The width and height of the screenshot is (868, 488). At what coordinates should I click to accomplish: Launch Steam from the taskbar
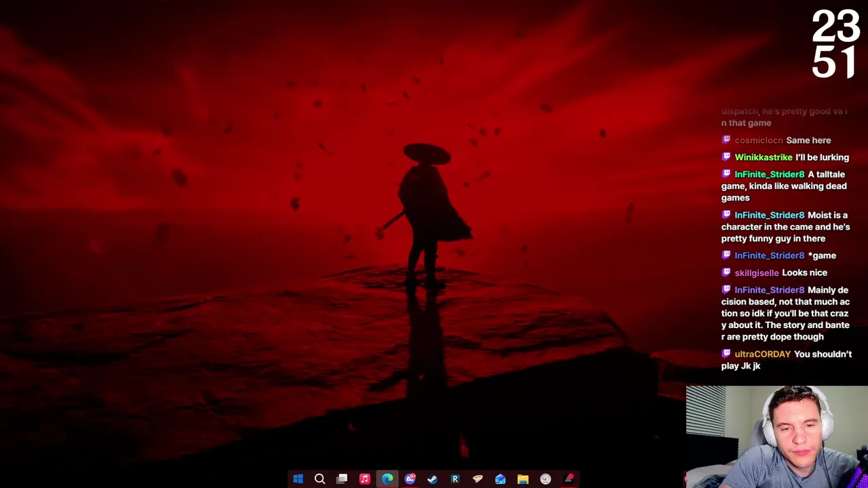pyautogui.click(x=433, y=479)
